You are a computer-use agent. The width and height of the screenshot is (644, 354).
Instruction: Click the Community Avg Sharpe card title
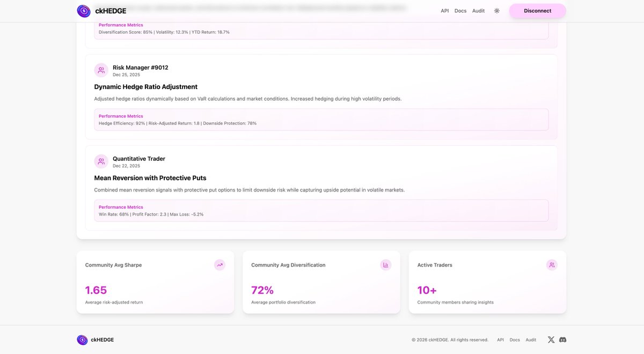click(113, 265)
